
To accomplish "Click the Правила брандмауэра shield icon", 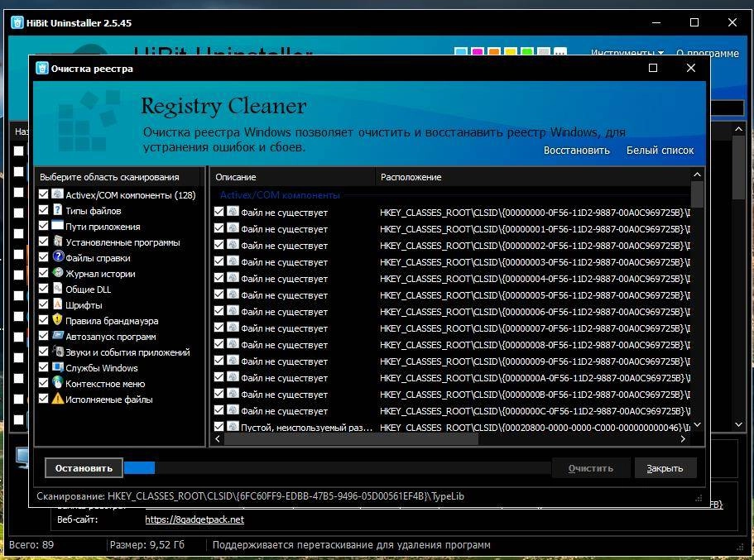I will 58,319.
